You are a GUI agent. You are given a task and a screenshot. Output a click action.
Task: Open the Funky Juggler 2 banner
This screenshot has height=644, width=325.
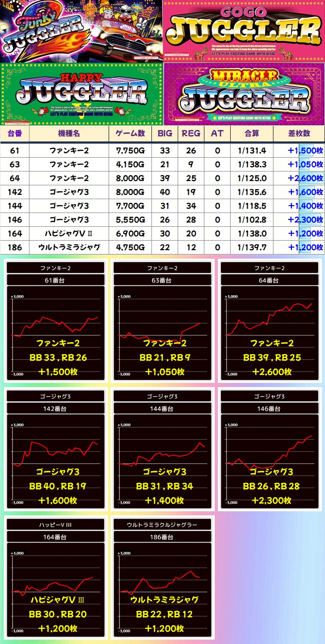(81, 31)
